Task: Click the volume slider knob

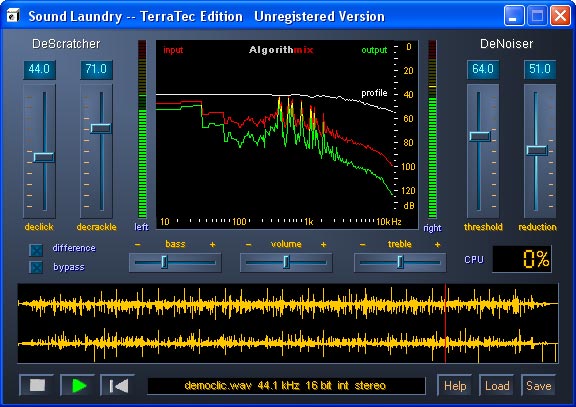Action: coord(287,262)
